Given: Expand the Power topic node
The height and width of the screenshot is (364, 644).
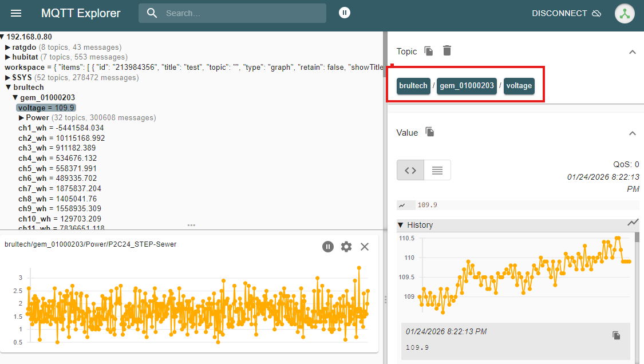Looking at the screenshot, I should pos(22,117).
